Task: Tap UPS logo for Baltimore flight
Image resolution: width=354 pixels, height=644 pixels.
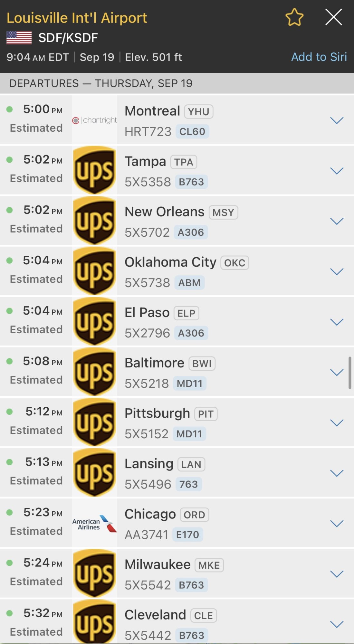Action: click(x=94, y=372)
